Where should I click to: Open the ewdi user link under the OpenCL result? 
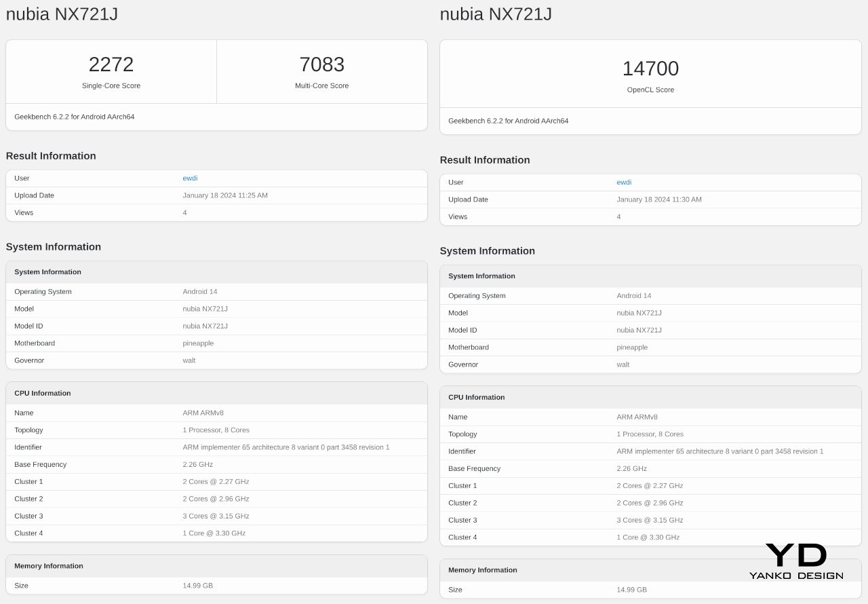(624, 183)
